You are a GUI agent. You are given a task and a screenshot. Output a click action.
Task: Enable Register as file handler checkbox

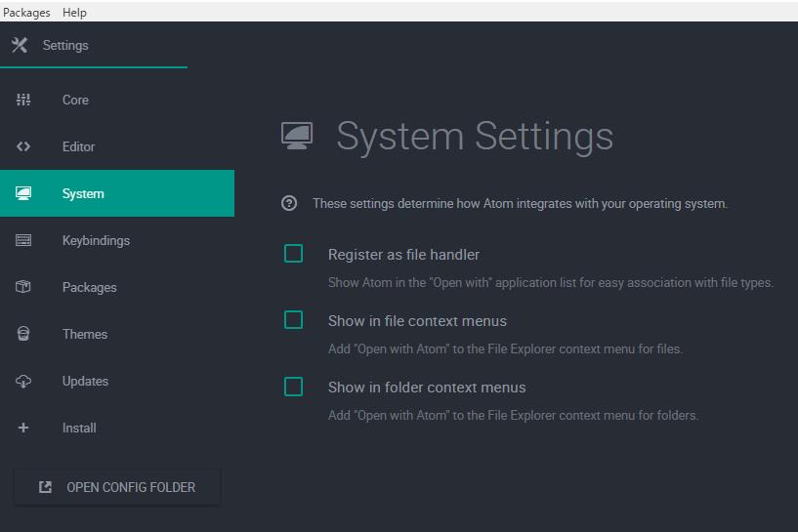click(x=293, y=253)
